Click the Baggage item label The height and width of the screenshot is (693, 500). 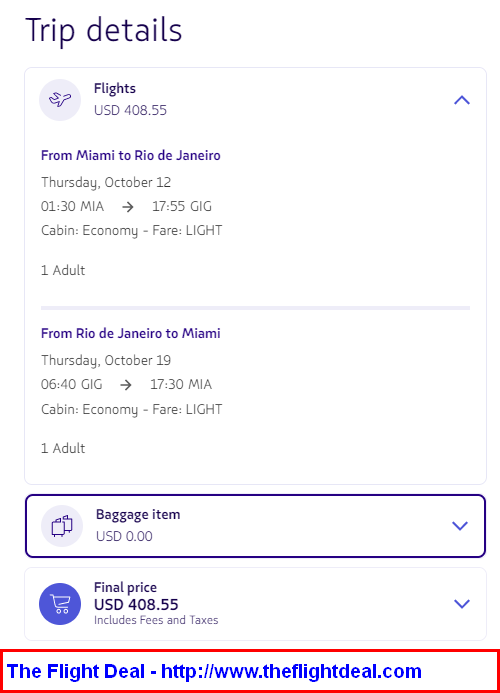pyautogui.click(x=138, y=514)
